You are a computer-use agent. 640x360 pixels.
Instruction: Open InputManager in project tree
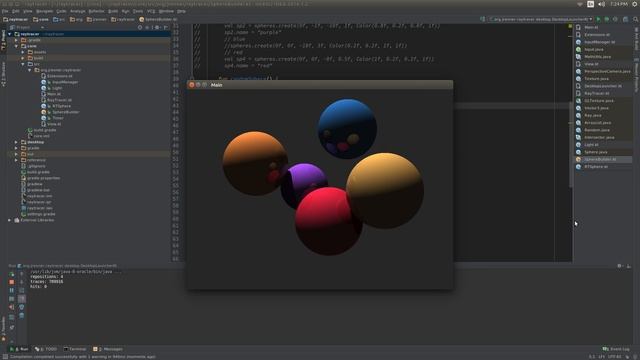coord(60,82)
